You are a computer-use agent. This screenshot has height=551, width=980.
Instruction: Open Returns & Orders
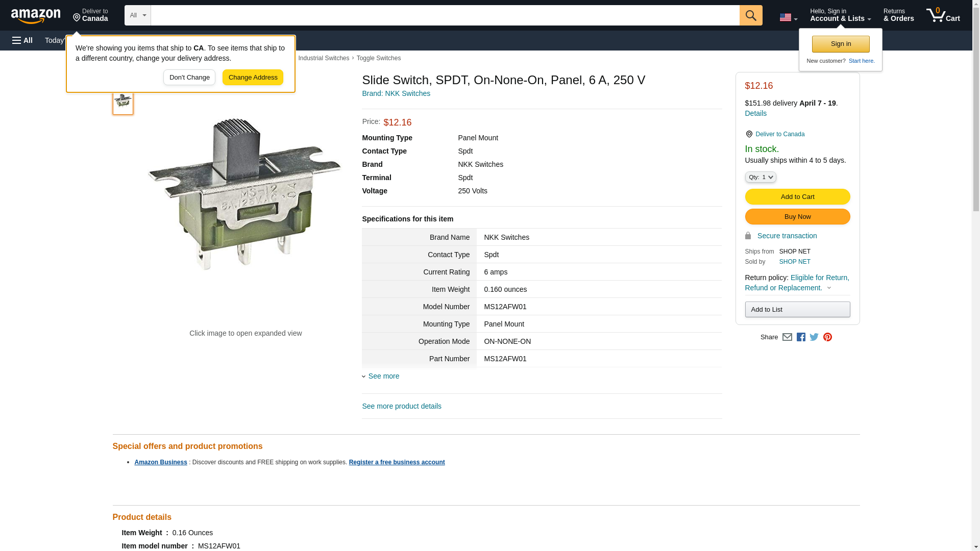click(898, 15)
